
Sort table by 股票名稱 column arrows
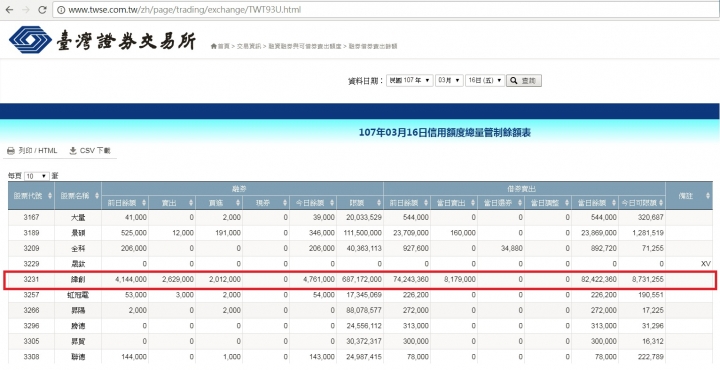pos(97,196)
